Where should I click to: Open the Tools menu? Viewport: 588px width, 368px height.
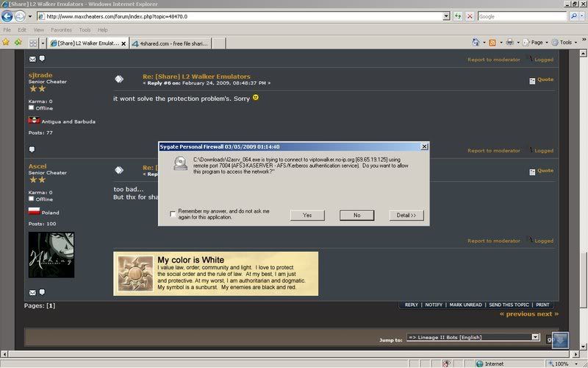pyautogui.click(x=85, y=29)
